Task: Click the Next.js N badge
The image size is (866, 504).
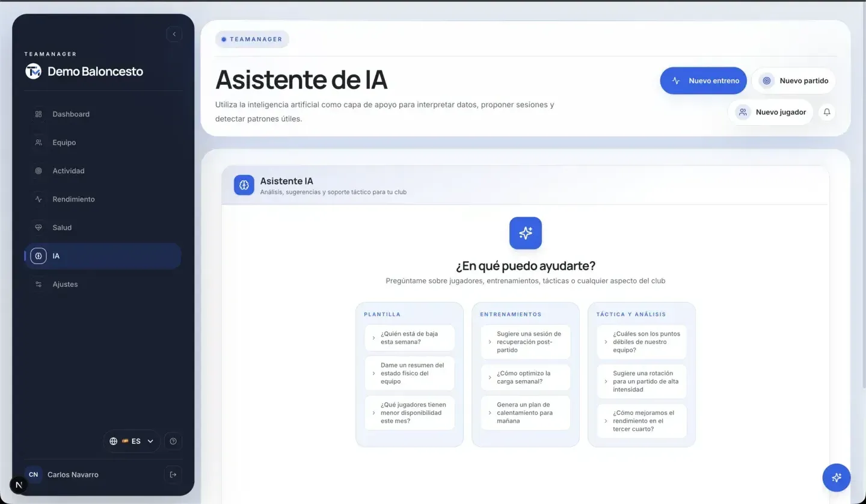Action: coord(19,485)
